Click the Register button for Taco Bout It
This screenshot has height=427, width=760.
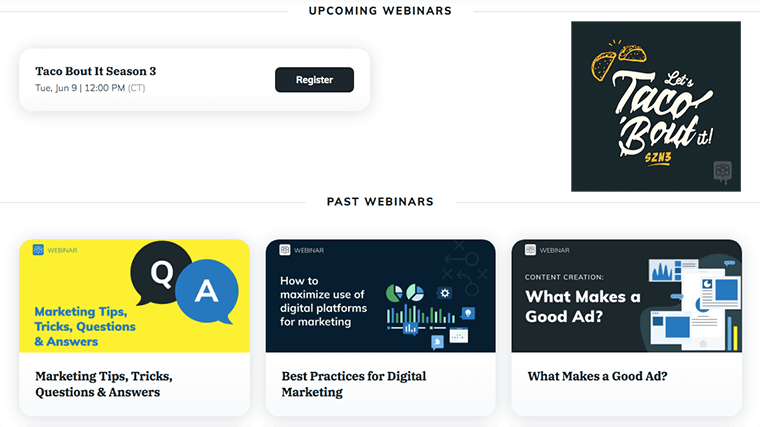click(314, 79)
